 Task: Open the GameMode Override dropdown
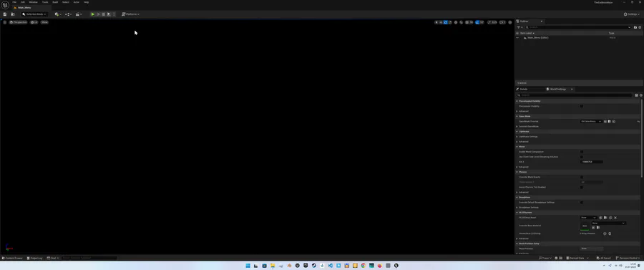pyautogui.click(x=591, y=121)
